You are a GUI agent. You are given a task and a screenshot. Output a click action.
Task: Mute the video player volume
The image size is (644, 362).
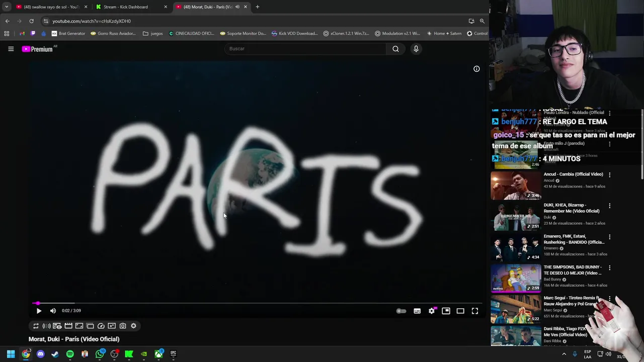(x=53, y=311)
